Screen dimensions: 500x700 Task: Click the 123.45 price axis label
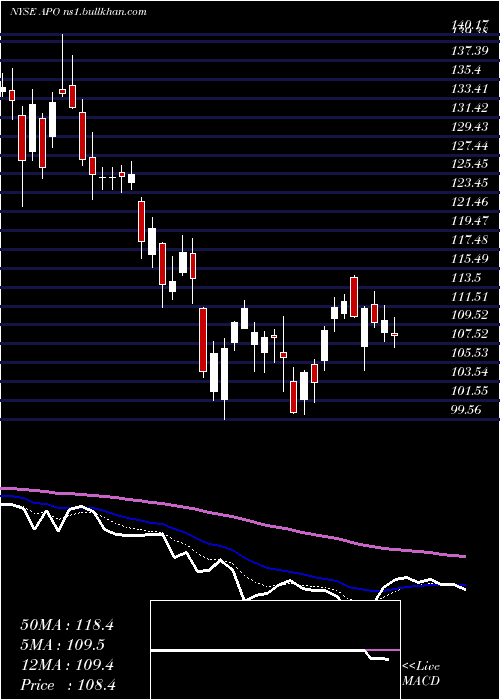pyautogui.click(x=469, y=183)
